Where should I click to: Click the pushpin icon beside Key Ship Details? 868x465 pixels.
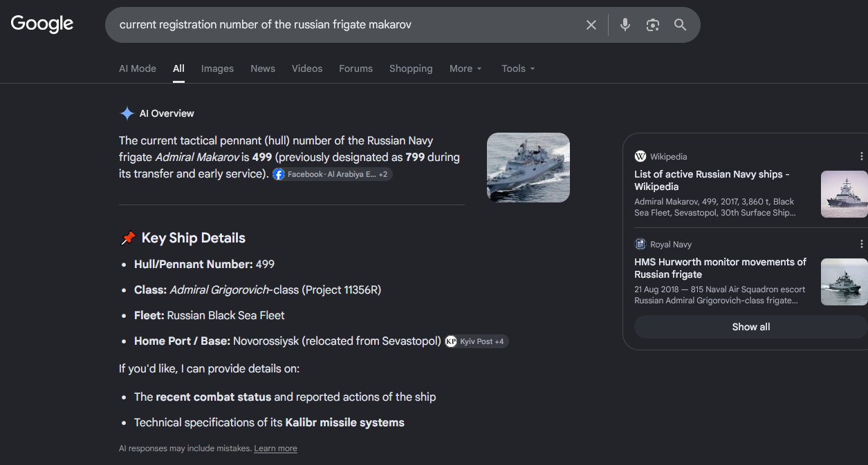(128, 238)
